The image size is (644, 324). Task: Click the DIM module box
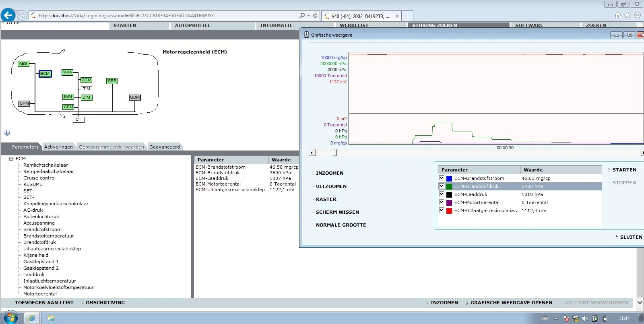pyautogui.click(x=87, y=97)
